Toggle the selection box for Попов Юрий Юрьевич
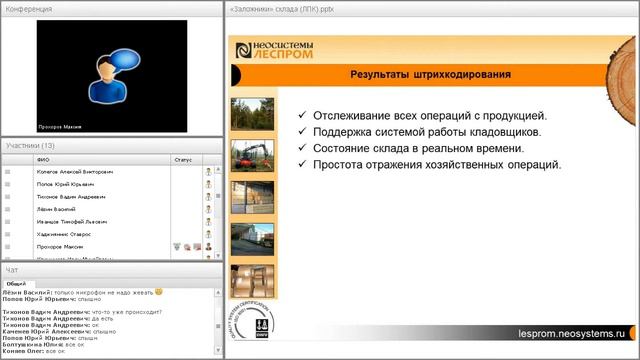This screenshot has height=360, width=640. 7,184
